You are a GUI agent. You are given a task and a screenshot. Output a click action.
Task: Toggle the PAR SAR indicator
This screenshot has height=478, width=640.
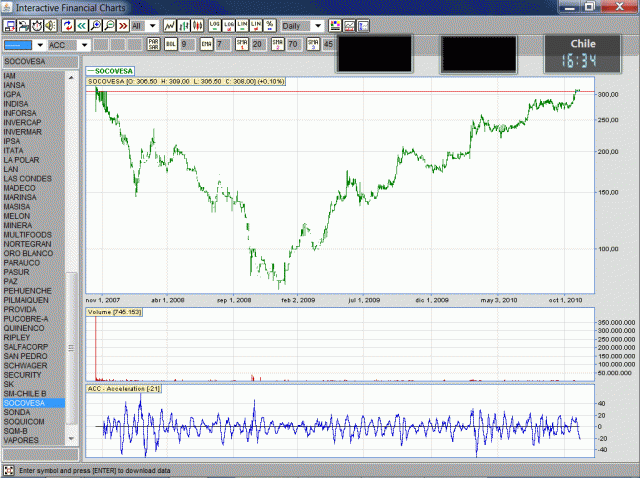click(154, 44)
